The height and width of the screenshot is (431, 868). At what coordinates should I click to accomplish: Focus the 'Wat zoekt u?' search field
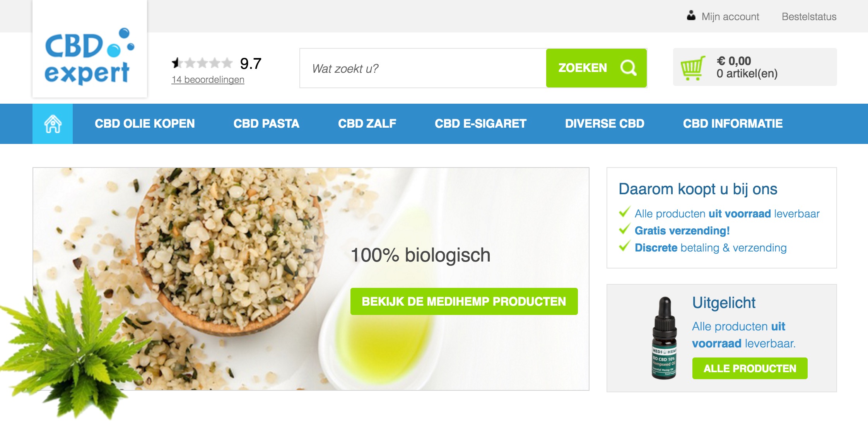pos(423,68)
